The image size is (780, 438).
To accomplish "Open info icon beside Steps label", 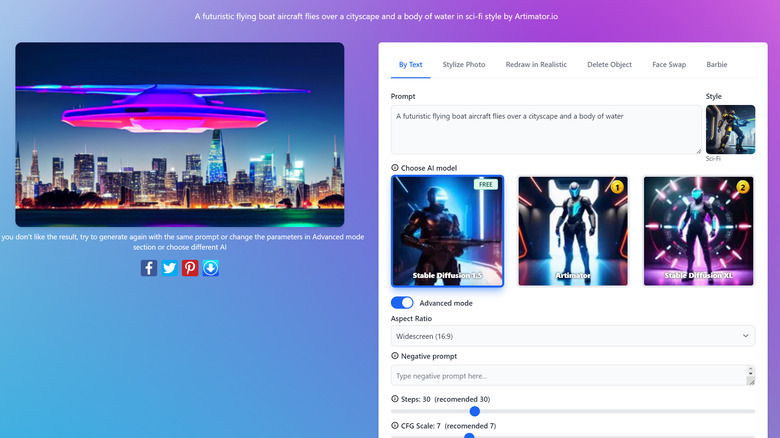I will click(x=394, y=399).
